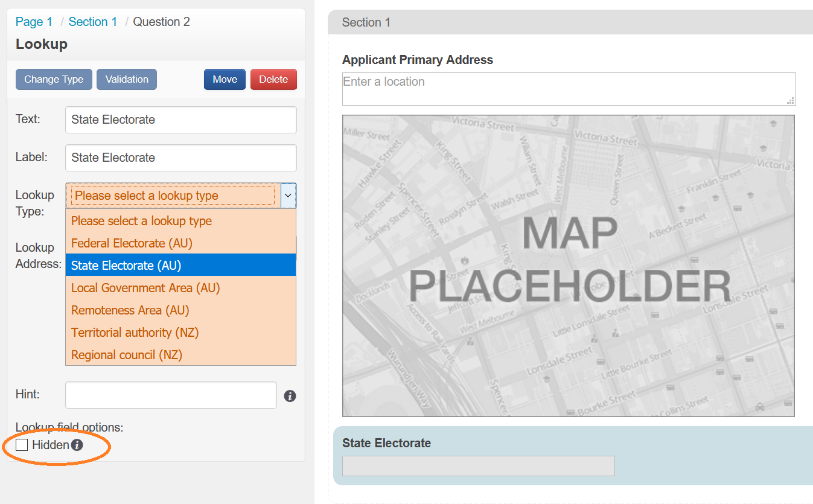Select Local Government Area (AU) option

coord(145,288)
